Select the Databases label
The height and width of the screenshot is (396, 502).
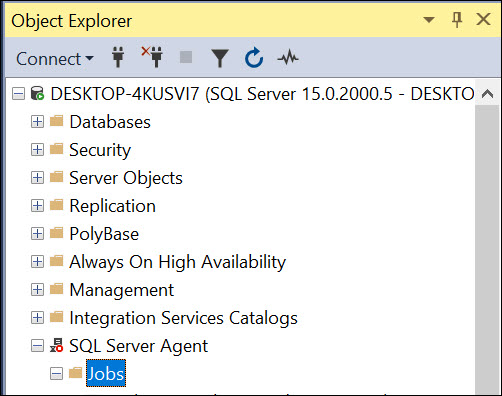click(110, 122)
